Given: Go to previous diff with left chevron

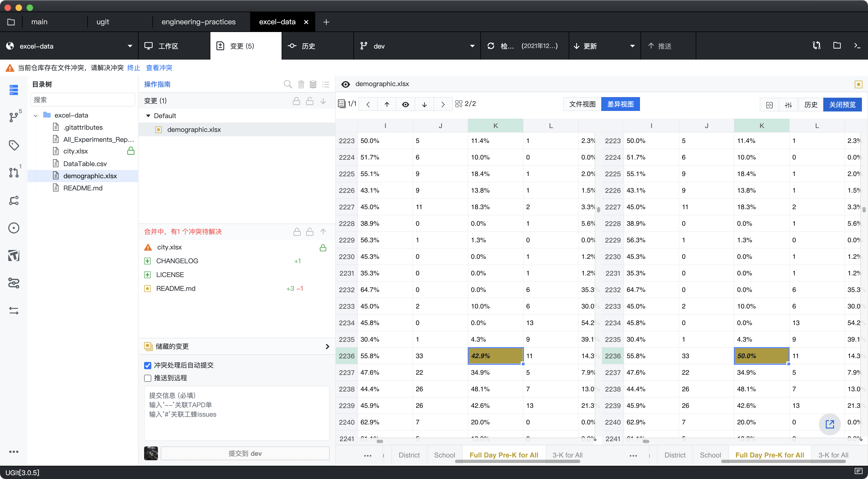Looking at the screenshot, I should coord(368,104).
